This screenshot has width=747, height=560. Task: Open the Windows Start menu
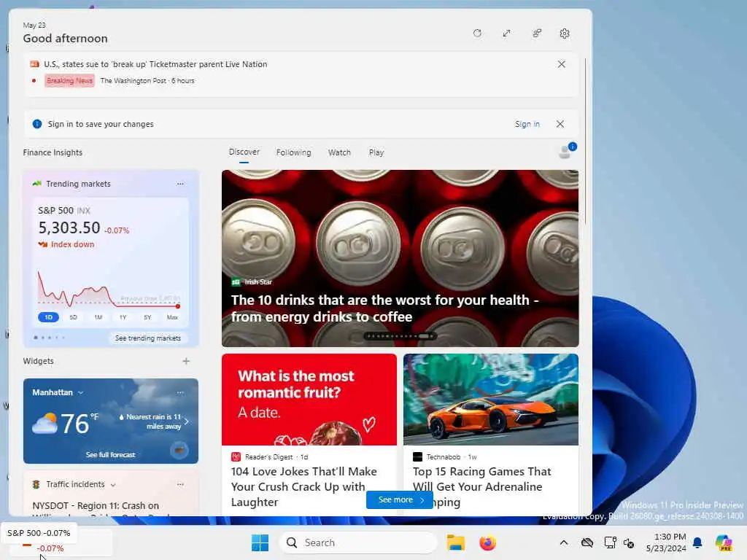(x=260, y=542)
